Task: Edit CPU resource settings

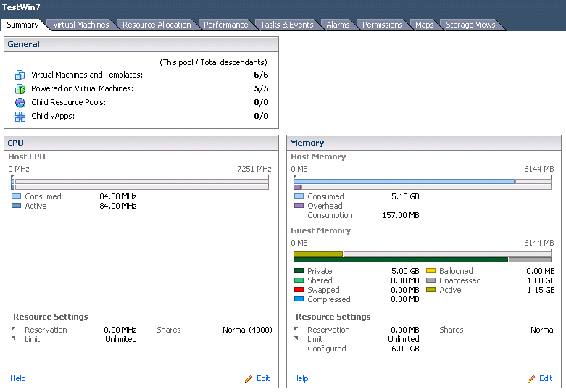Action: 263,378
